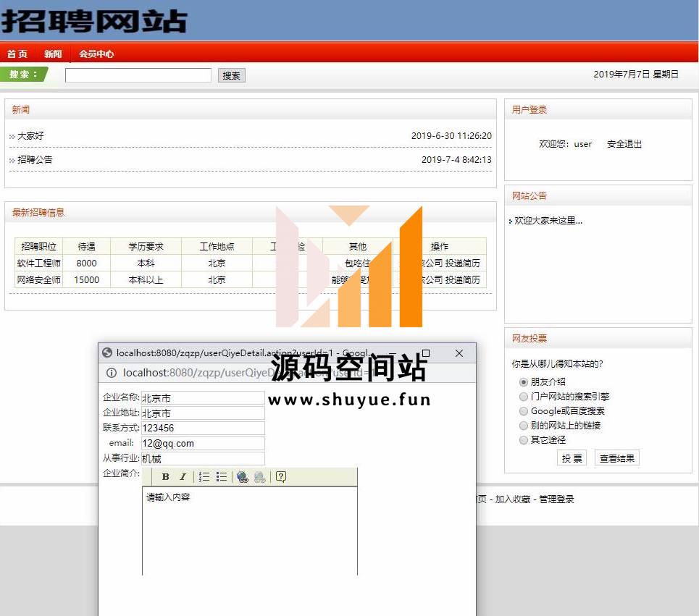The height and width of the screenshot is (616, 699).
Task: Toggle bold formatting in the editor toolbar
Action: coord(165,476)
